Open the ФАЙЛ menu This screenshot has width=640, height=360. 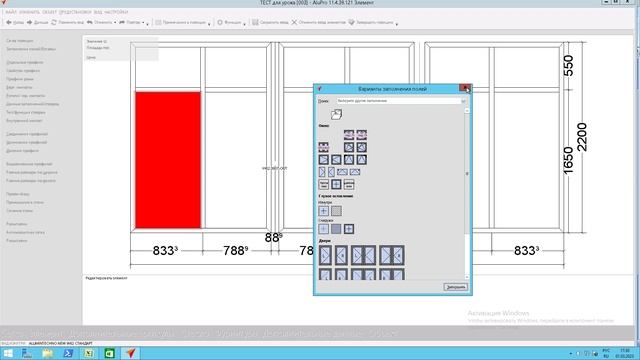pos(11,12)
